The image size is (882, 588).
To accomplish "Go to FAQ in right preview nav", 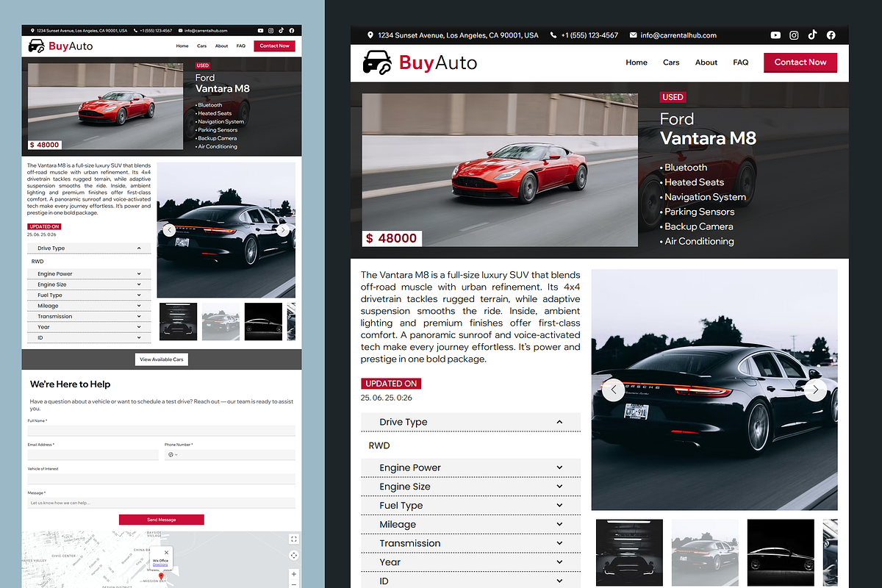I will pyautogui.click(x=741, y=62).
